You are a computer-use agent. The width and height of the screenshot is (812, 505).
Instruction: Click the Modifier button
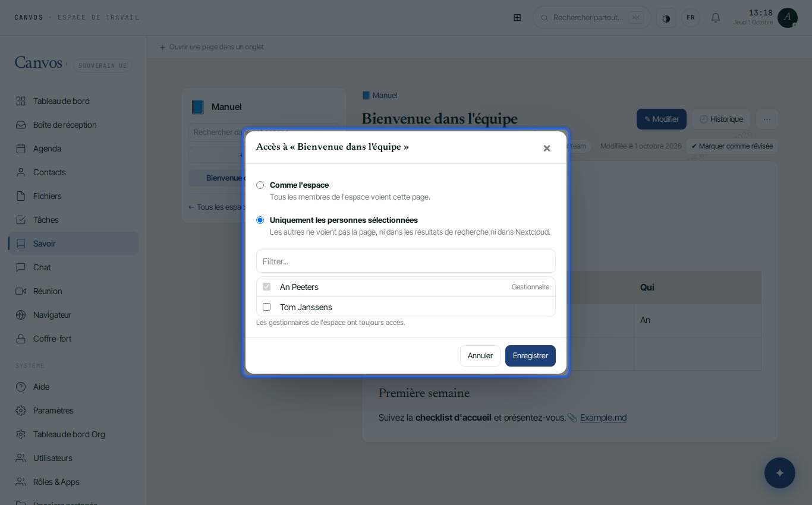[x=662, y=119]
